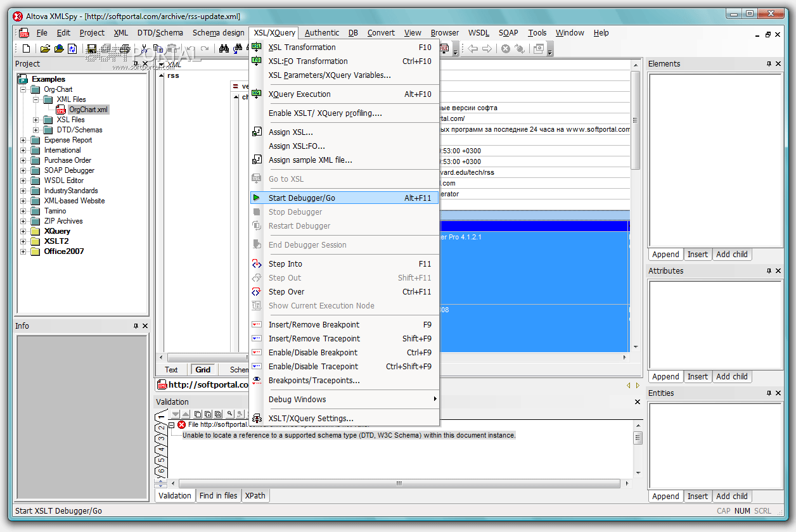Pin the Project panel with pushpin icon
This screenshot has height=532, width=796.
(136, 64)
